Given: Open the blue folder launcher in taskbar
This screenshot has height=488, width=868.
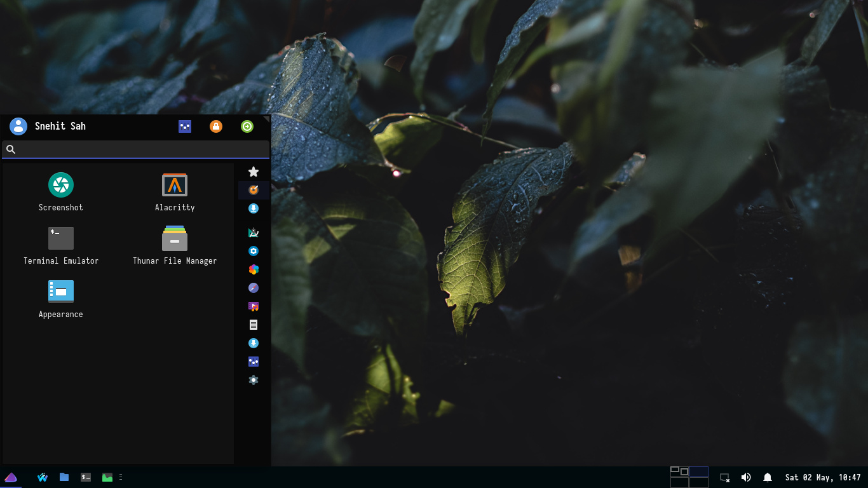Looking at the screenshot, I should [x=64, y=477].
